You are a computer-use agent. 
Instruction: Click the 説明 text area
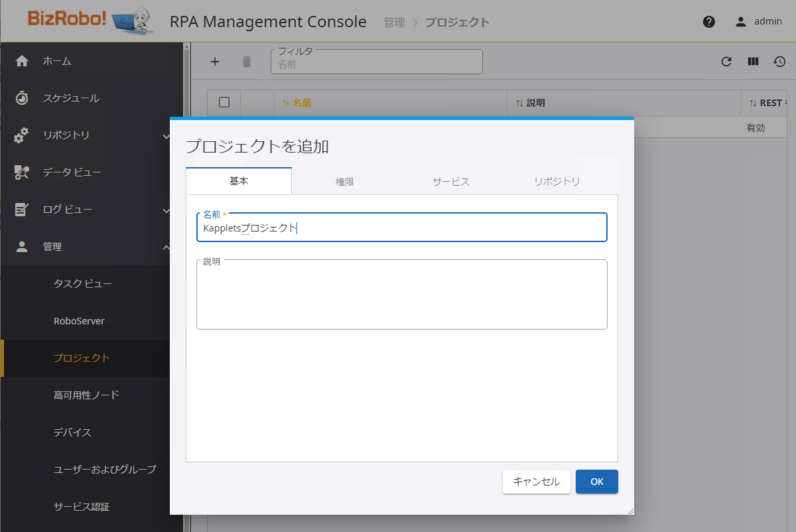tap(402, 295)
